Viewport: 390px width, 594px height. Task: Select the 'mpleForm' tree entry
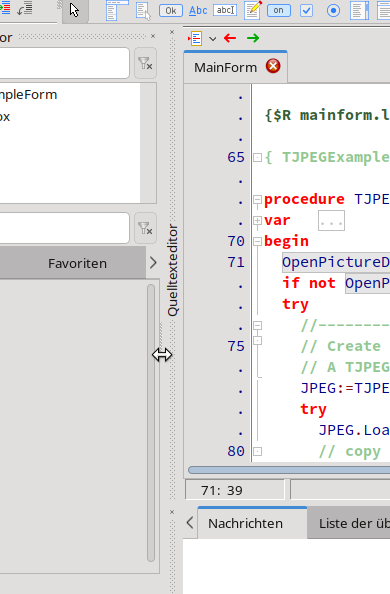(28, 95)
